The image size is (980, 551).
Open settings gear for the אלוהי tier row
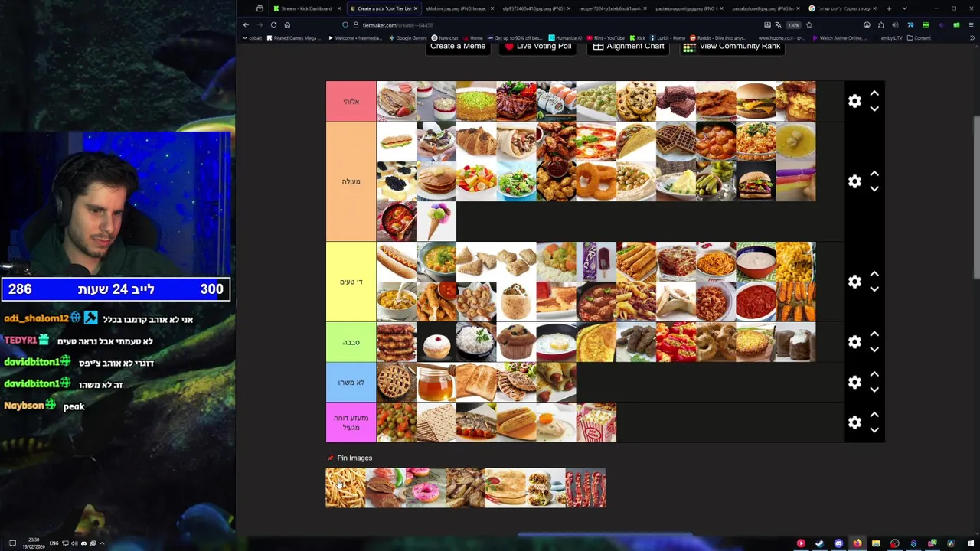click(854, 101)
